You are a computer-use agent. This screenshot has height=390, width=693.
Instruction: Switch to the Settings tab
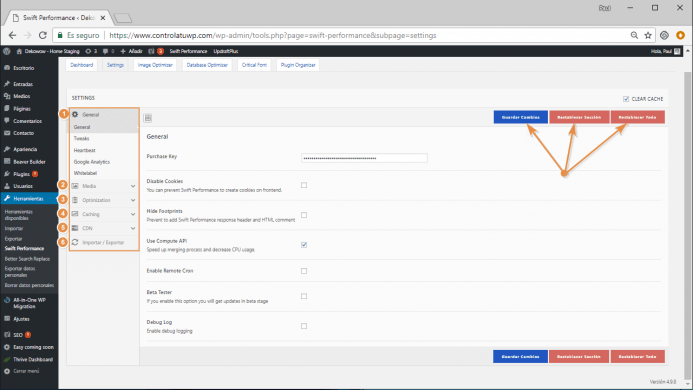(x=115, y=65)
